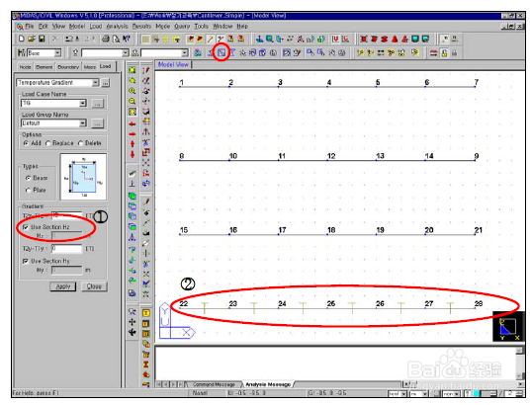Select the Delete option radio button
Image resolution: width=532 pixels, height=405 pixels.
(80, 143)
